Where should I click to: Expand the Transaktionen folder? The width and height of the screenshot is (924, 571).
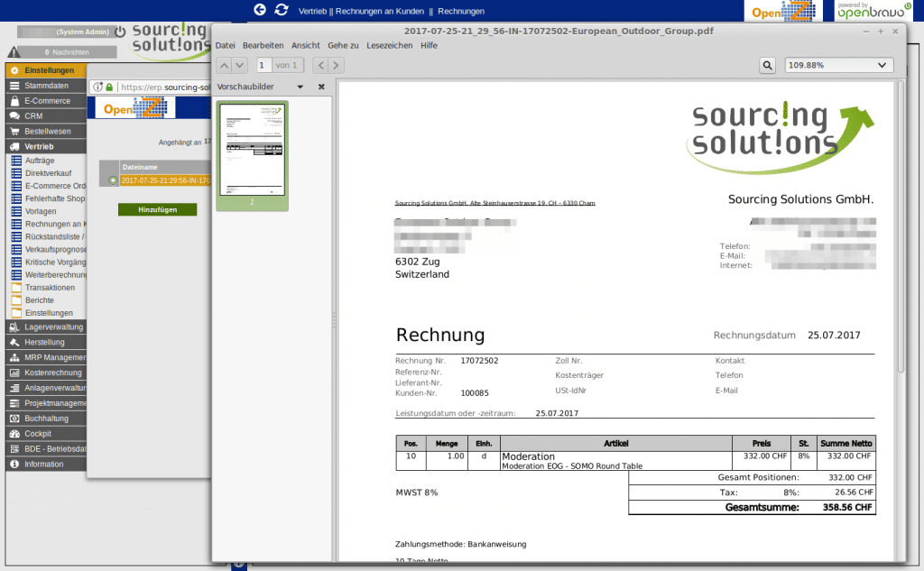[49, 288]
